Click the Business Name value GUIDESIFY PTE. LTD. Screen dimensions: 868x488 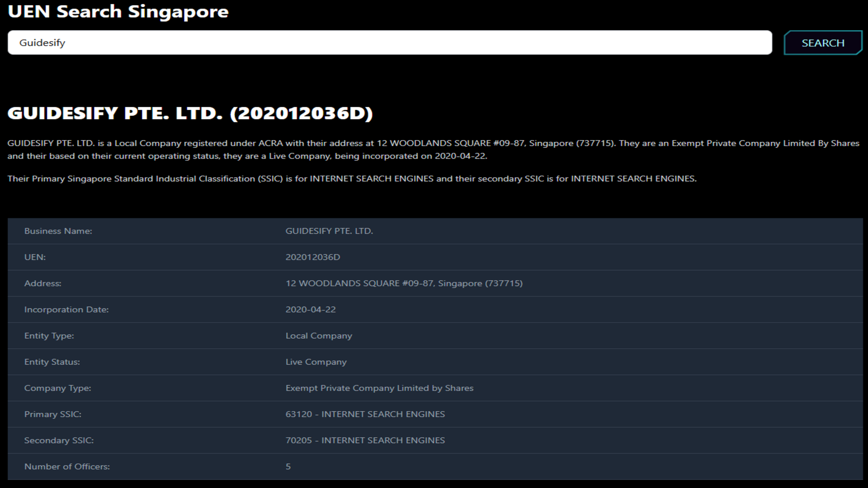329,231
